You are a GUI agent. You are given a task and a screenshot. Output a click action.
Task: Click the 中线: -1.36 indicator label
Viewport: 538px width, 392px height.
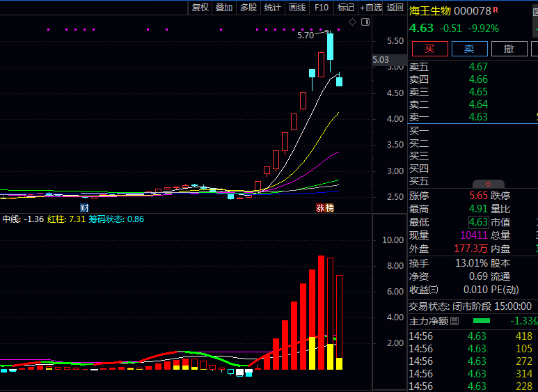pyautogui.click(x=24, y=219)
